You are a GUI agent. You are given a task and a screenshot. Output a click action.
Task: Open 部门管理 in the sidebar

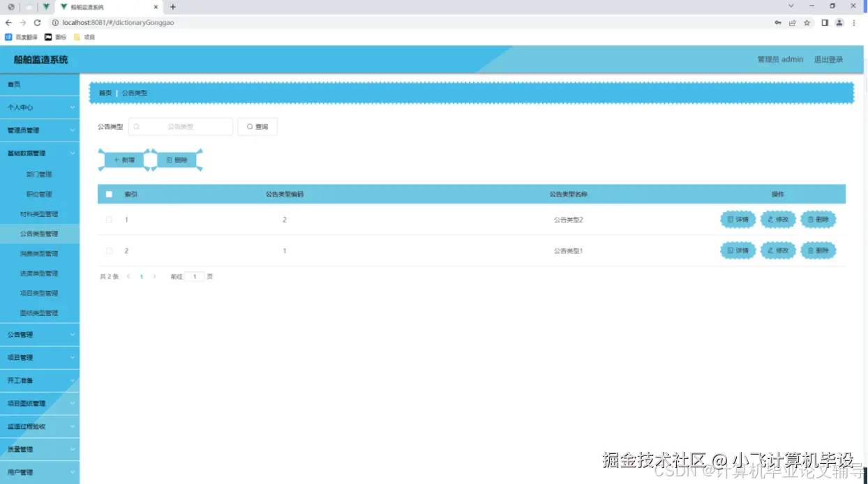[x=40, y=174]
